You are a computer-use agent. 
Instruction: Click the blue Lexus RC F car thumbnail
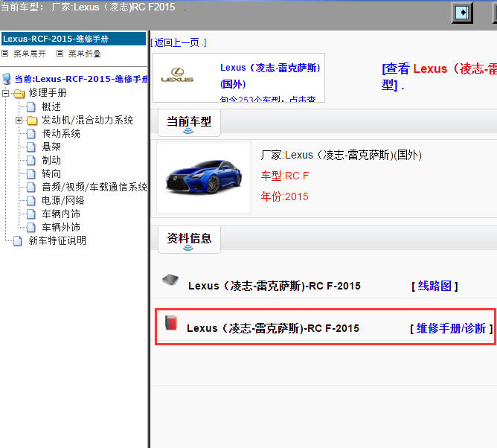[x=204, y=178]
